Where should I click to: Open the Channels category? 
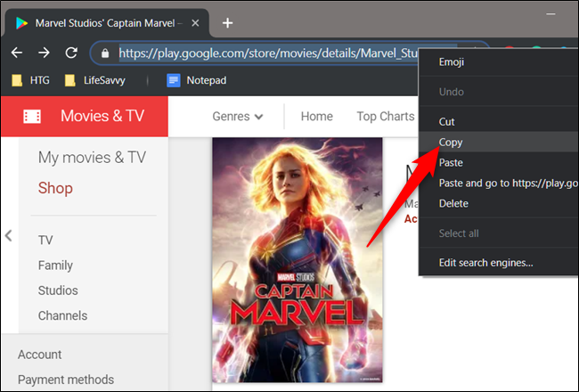[x=62, y=315]
